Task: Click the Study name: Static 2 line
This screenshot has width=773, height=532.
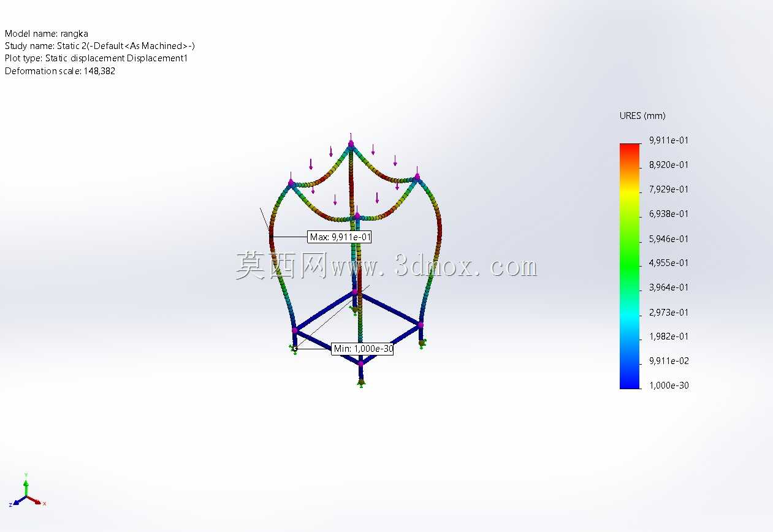Action: click(x=100, y=46)
